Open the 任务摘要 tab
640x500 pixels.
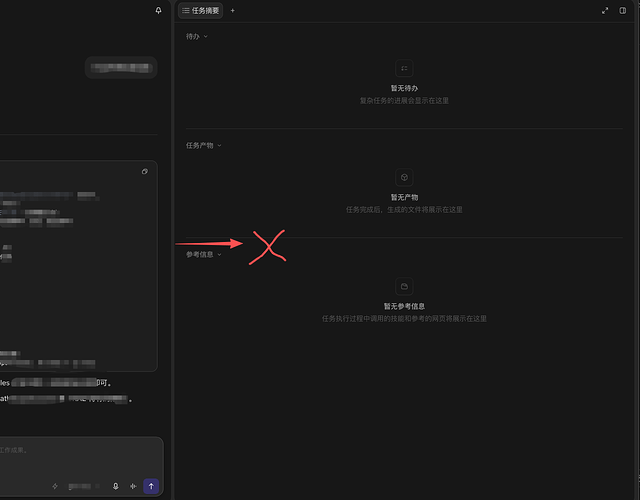pyautogui.click(x=200, y=11)
